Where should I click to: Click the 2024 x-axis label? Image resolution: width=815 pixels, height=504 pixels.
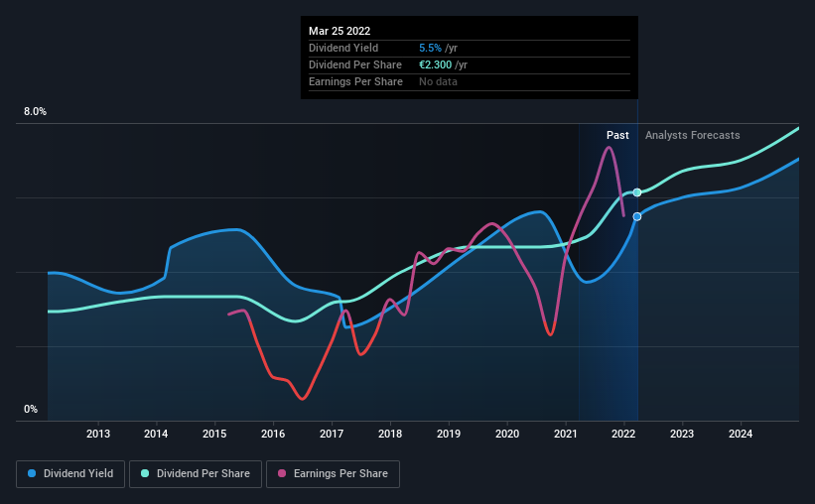[741, 434]
